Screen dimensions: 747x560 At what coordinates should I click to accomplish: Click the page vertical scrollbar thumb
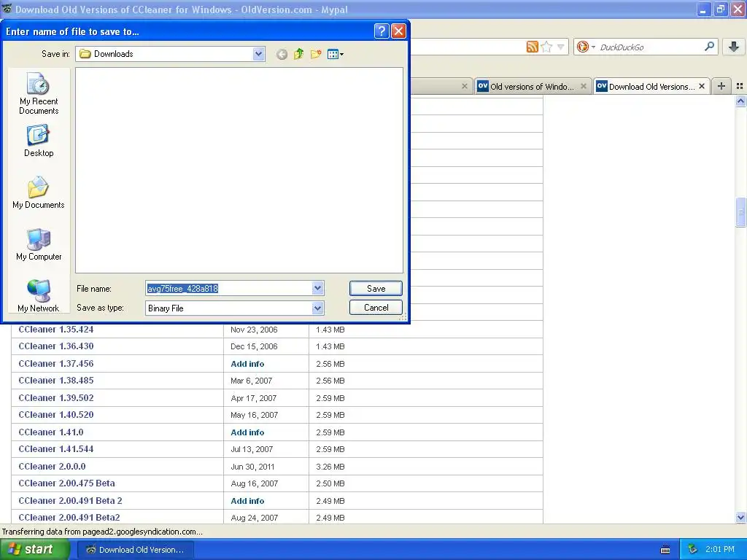pos(740,212)
